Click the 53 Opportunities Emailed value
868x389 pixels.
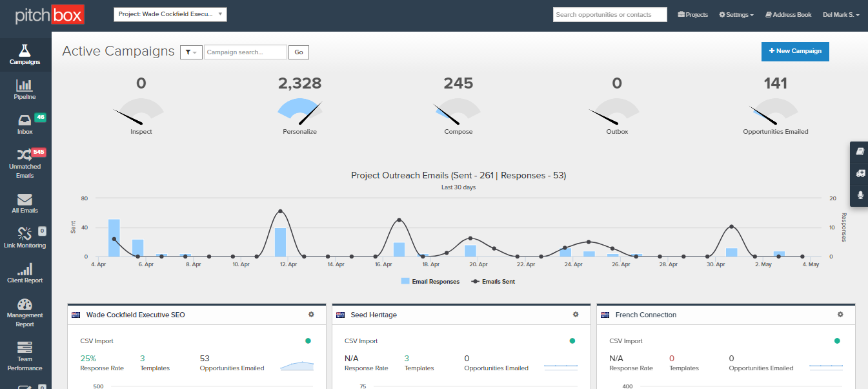pos(205,359)
